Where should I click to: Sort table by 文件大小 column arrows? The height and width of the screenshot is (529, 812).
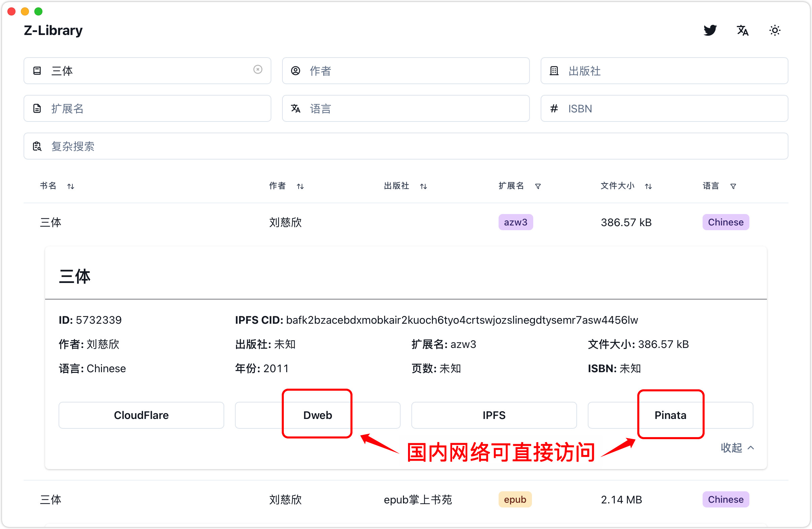[x=649, y=186]
